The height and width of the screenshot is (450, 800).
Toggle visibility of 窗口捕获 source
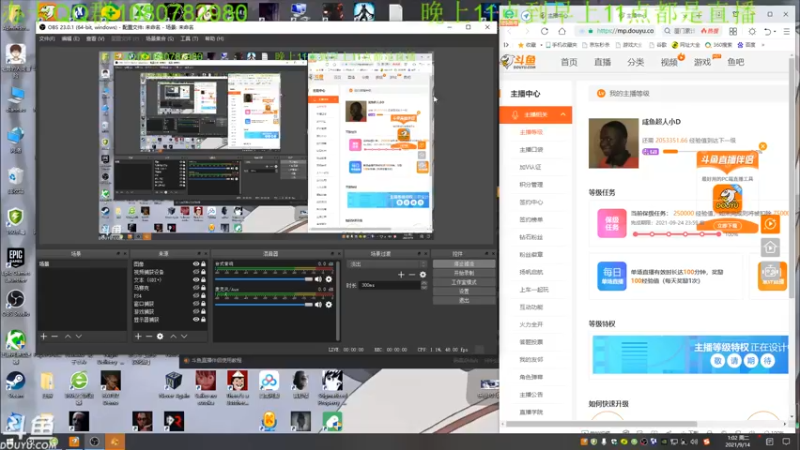point(196,304)
